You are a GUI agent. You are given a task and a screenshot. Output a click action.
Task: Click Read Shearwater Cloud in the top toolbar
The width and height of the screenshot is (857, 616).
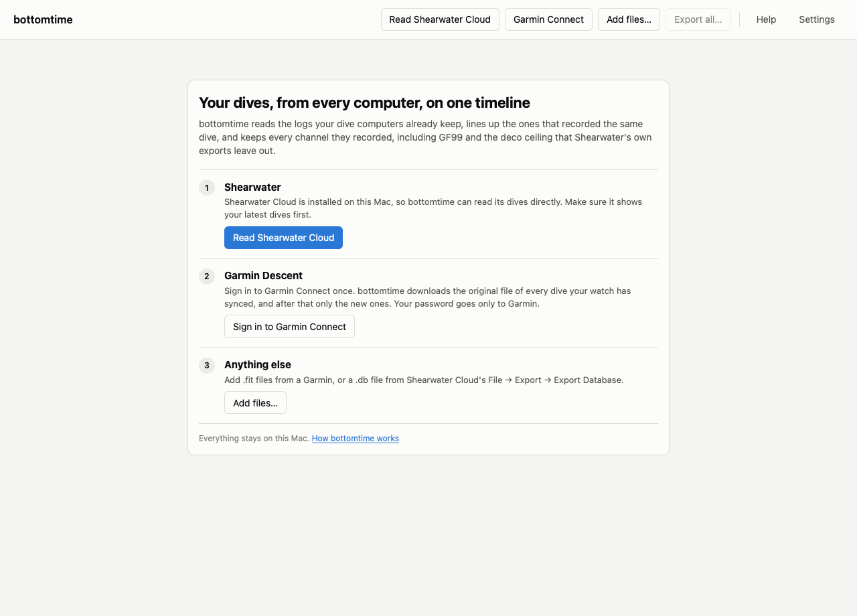[440, 19]
